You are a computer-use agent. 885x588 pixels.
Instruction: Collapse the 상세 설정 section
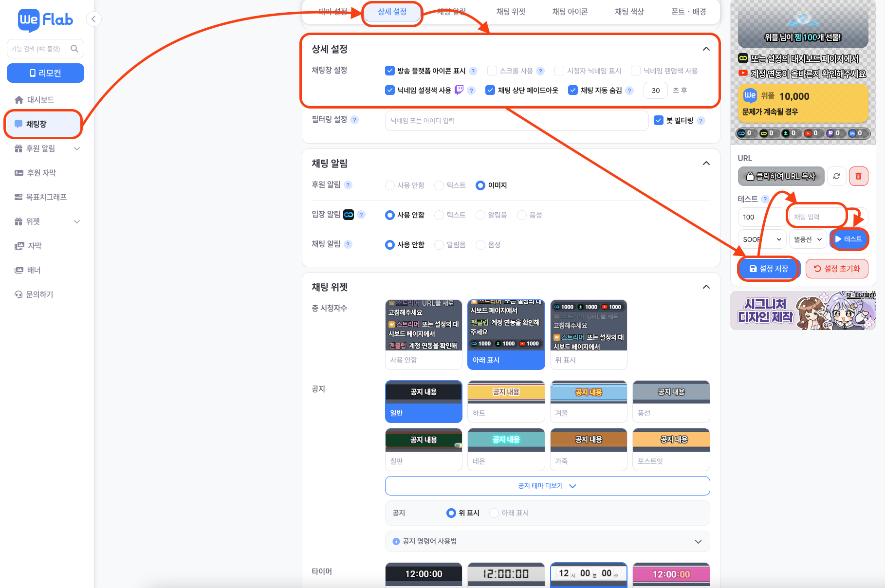(706, 49)
